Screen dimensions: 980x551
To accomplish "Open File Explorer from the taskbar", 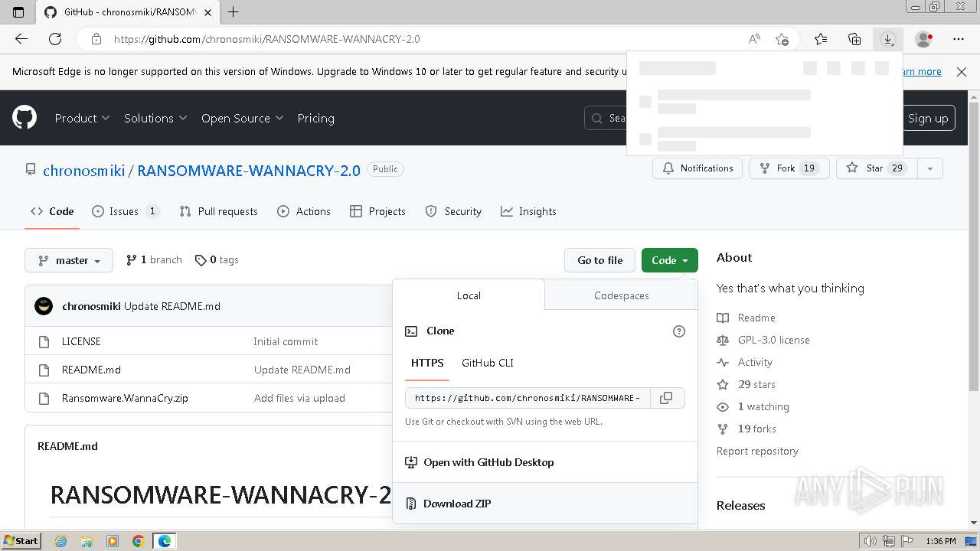I will coord(87,541).
